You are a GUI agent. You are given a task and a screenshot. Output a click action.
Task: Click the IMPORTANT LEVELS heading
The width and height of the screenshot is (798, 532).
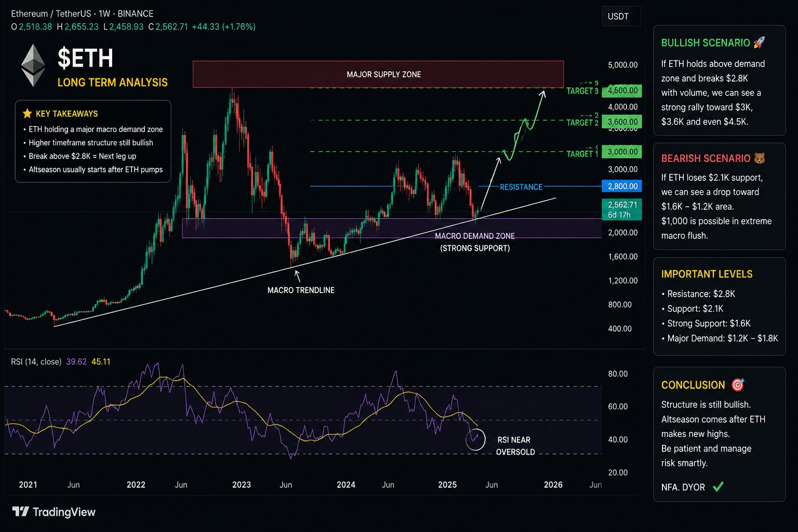coord(707,274)
